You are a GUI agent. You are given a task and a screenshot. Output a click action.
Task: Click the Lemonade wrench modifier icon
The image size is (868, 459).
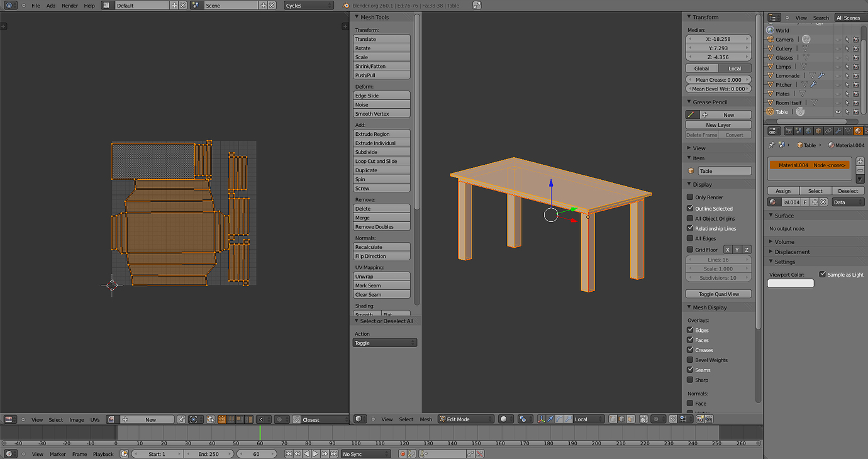tap(821, 75)
